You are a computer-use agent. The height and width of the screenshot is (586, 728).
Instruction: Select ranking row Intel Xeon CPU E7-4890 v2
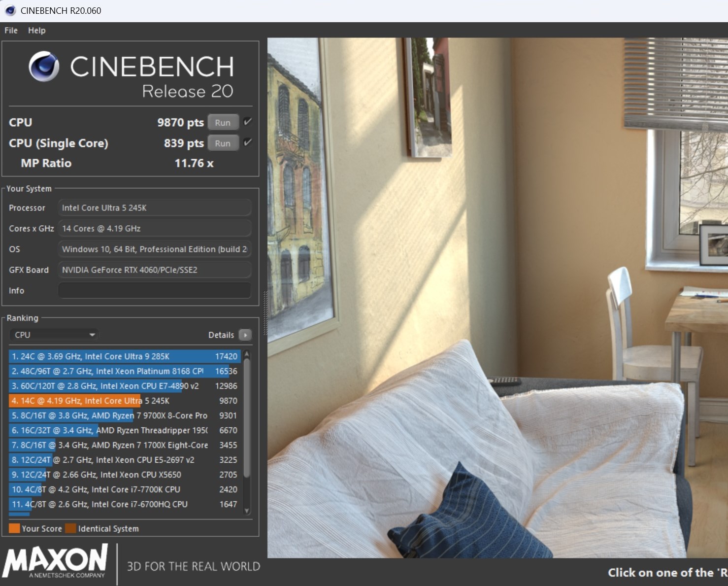[125, 386]
